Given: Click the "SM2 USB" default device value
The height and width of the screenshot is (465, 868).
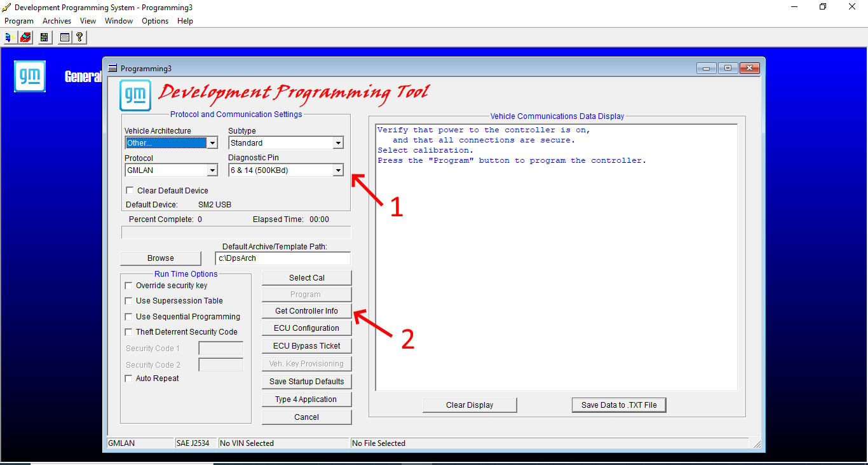Looking at the screenshot, I should [x=215, y=205].
